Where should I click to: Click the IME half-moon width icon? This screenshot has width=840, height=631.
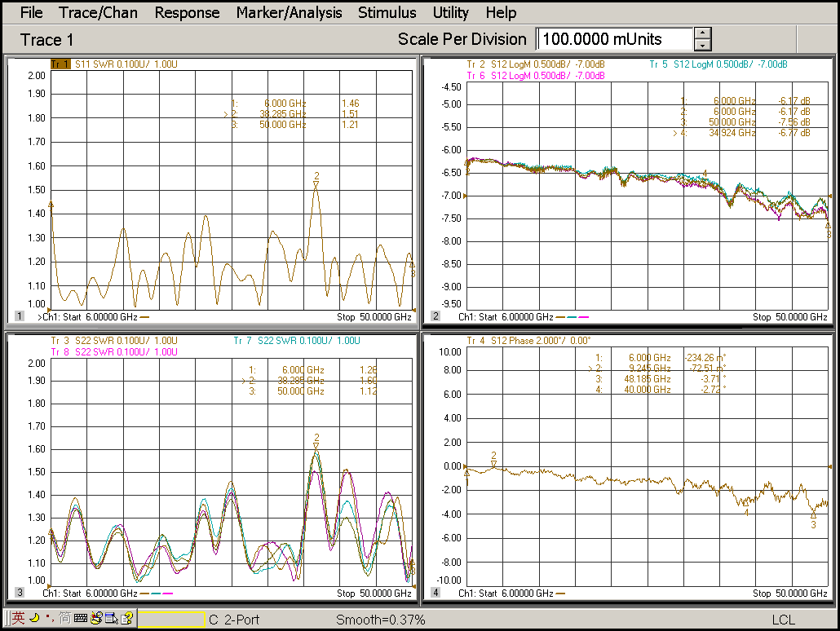(x=34, y=619)
